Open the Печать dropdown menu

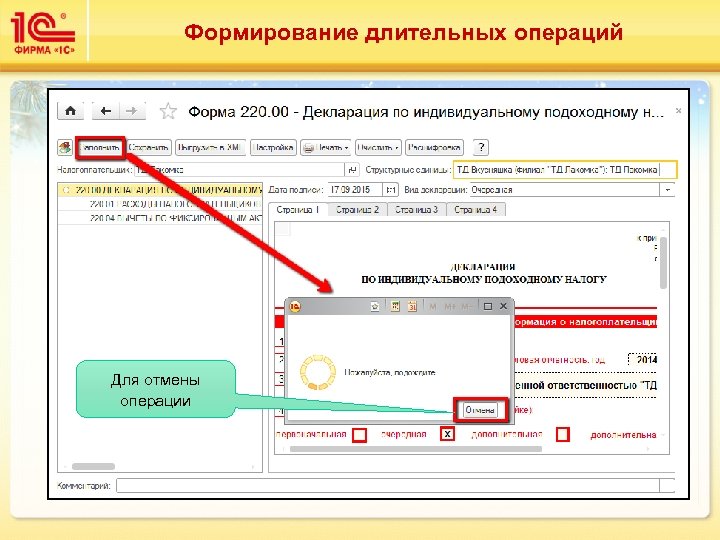(326, 147)
